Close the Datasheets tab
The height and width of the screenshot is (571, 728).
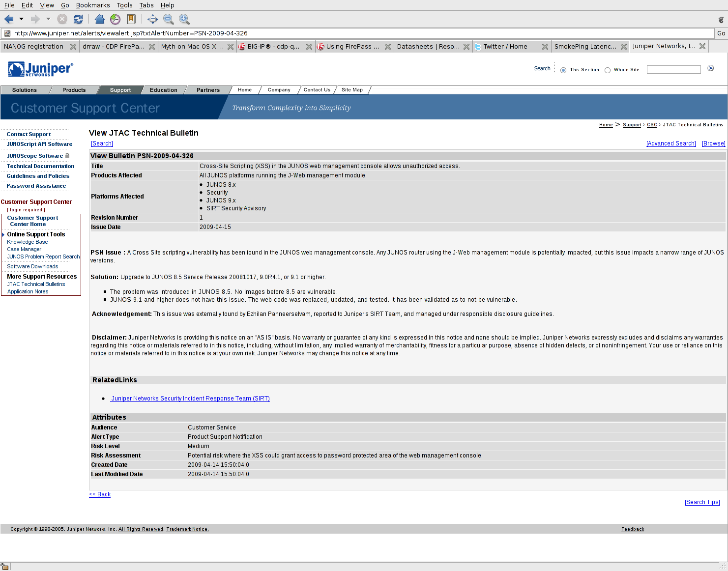pos(466,47)
